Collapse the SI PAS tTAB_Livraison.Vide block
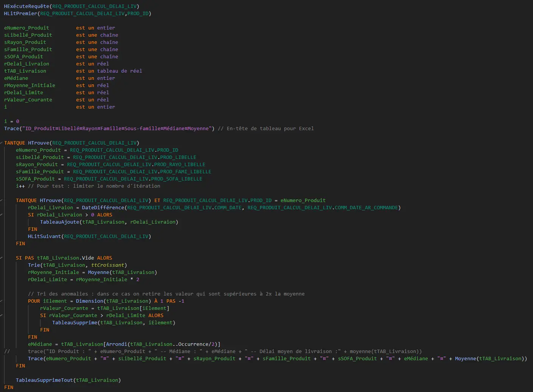 [2, 258]
